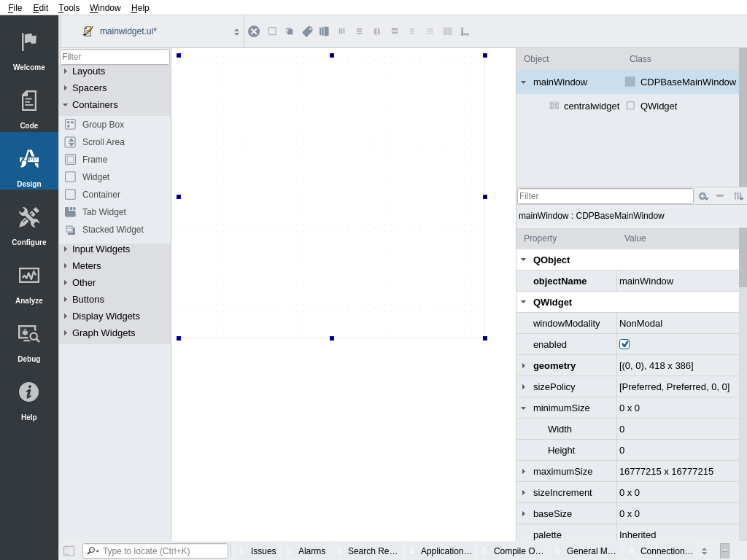The height and width of the screenshot is (560, 747).
Task: Click the add dynamic property plus icon
Action: [x=703, y=196]
